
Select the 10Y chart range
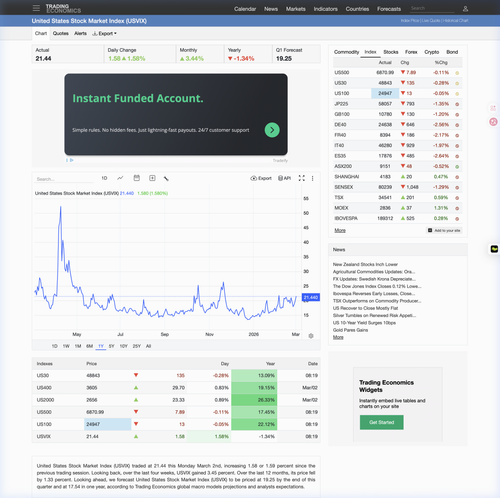click(124, 346)
